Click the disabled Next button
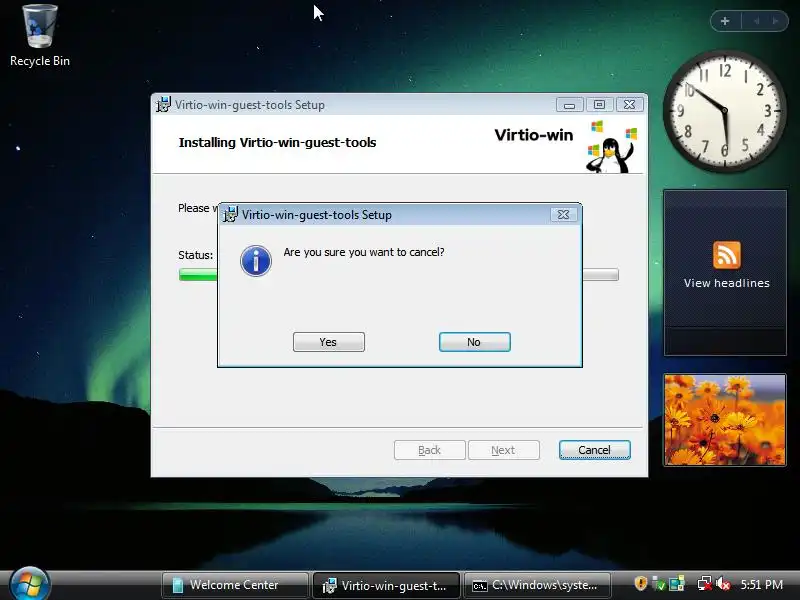The width and height of the screenshot is (800, 600). pos(504,450)
